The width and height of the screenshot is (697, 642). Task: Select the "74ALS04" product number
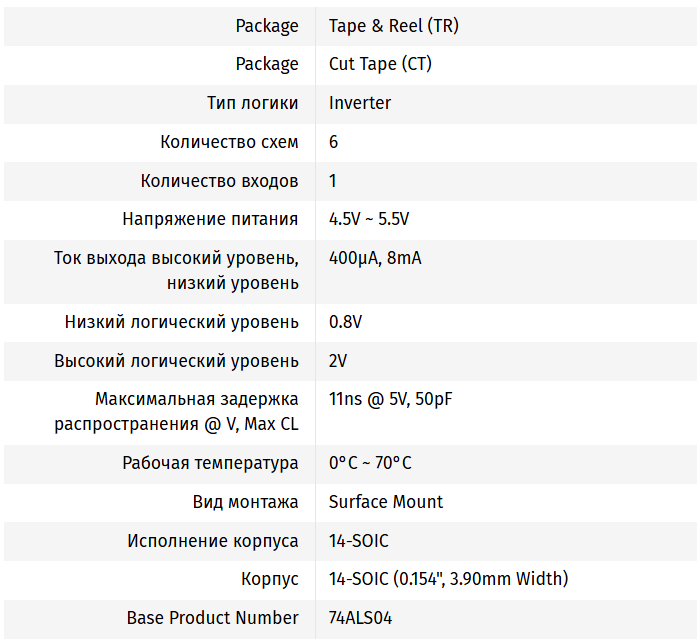(x=360, y=618)
